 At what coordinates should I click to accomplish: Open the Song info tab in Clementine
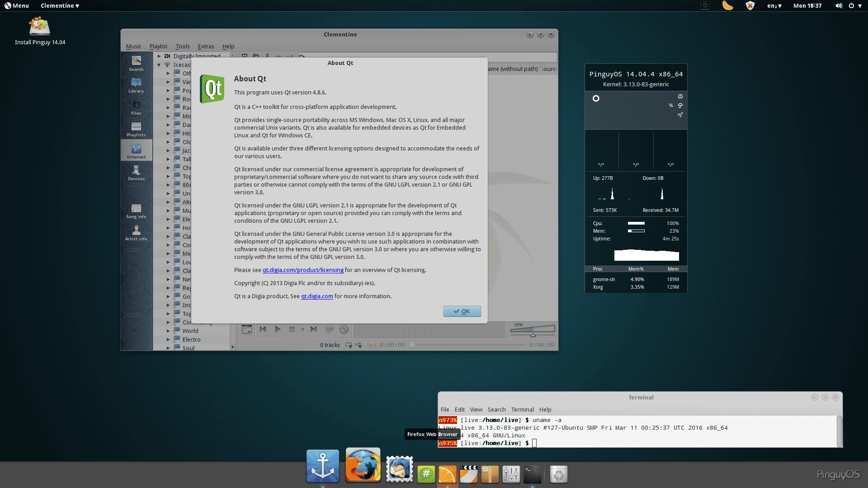point(136,211)
